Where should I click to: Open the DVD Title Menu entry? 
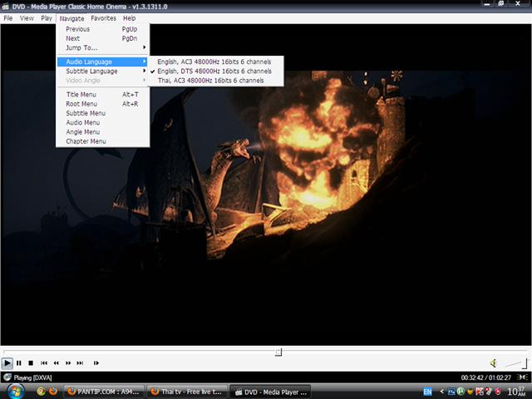103,95
